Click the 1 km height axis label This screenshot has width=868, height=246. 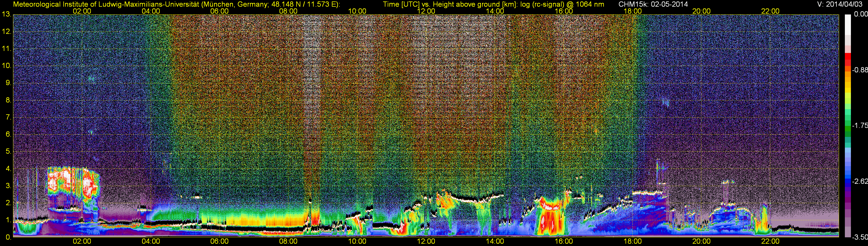point(8,220)
